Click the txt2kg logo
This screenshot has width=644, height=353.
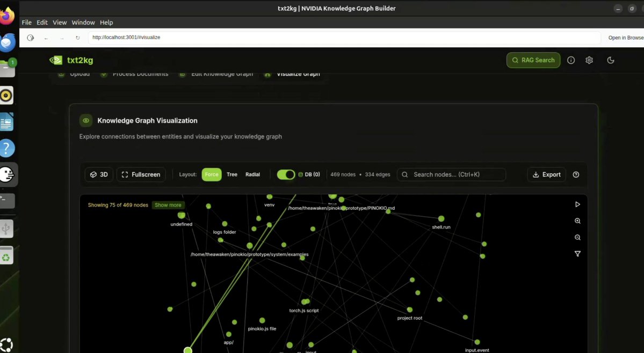click(71, 60)
